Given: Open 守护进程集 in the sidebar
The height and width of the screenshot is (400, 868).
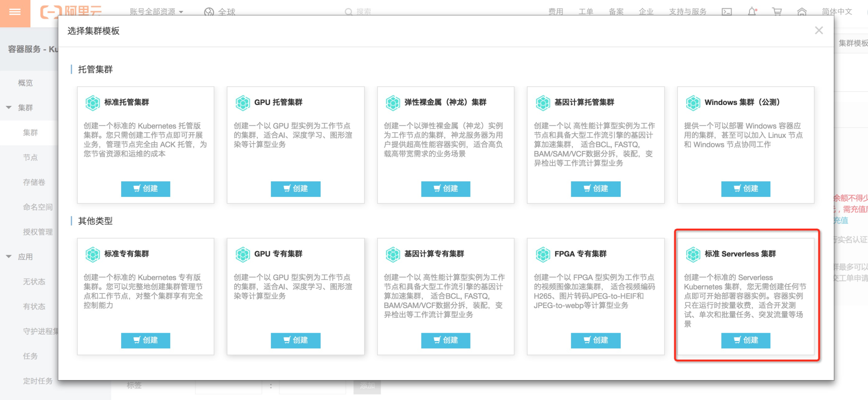Looking at the screenshot, I should 40,331.
